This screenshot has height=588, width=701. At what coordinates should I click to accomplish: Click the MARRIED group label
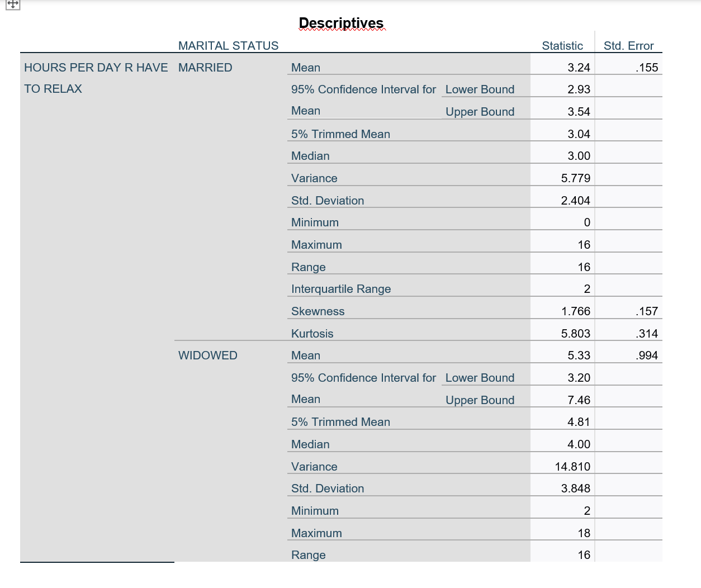click(205, 67)
